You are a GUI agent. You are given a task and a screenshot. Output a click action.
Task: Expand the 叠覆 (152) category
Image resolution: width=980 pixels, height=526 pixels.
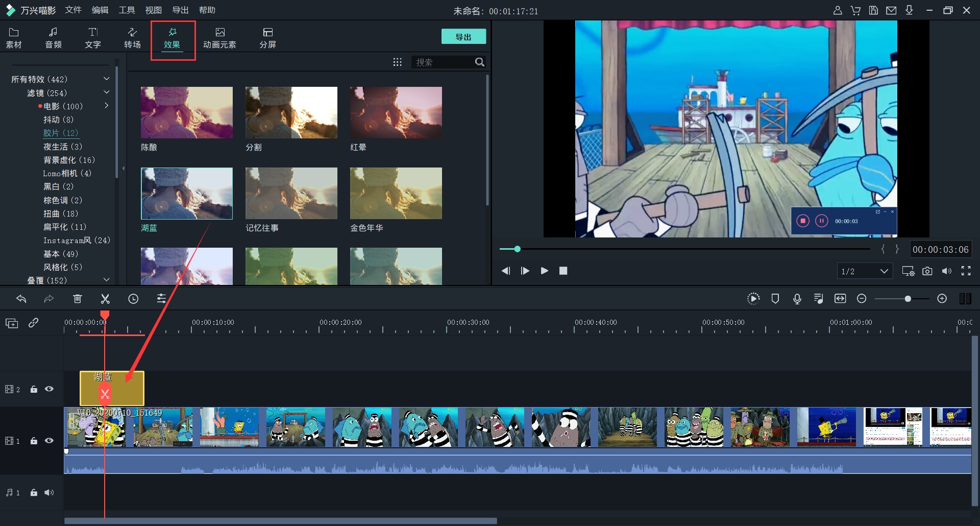106,280
